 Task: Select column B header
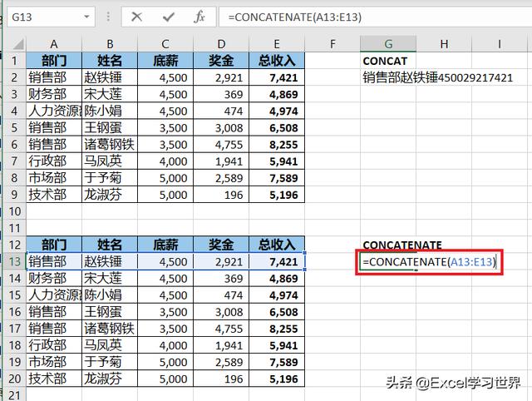coord(110,44)
